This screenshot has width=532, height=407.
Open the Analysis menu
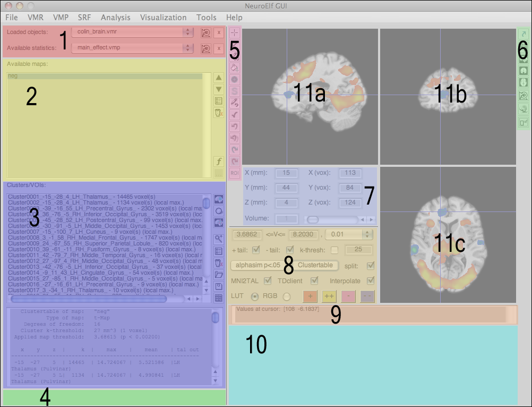(115, 18)
